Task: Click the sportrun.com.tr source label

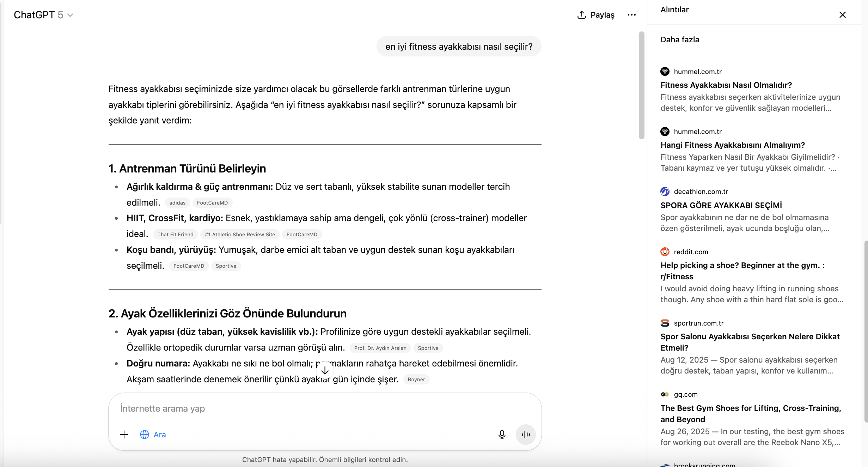Action: (x=699, y=323)
